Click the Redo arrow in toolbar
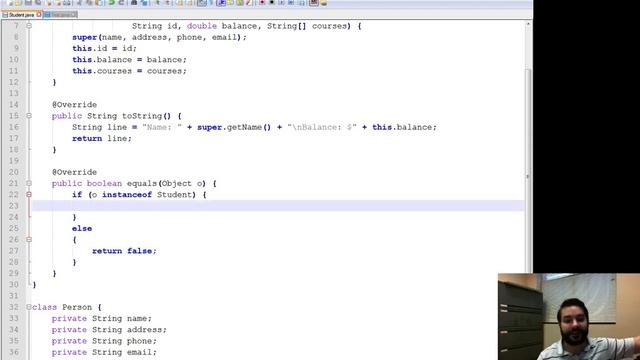 [121, 2]
